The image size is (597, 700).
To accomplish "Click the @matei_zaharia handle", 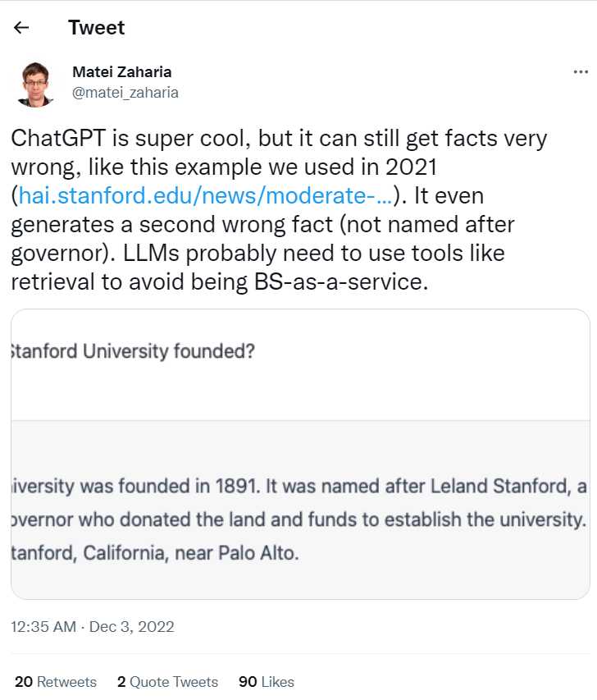I will pos(125,93).
